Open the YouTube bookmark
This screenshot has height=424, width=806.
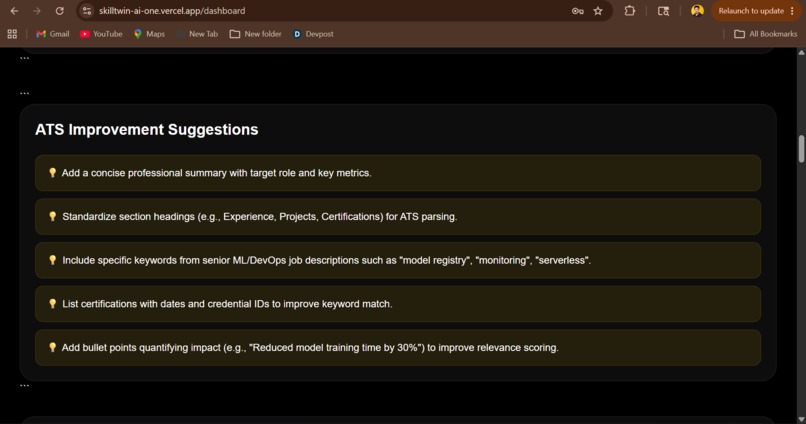[x=101, y=34]
